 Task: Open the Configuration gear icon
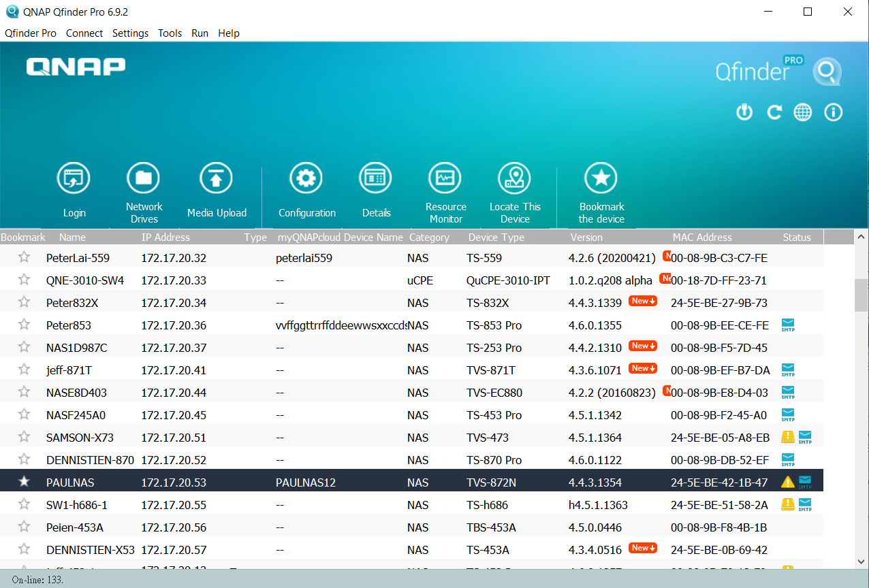point(306,179)
